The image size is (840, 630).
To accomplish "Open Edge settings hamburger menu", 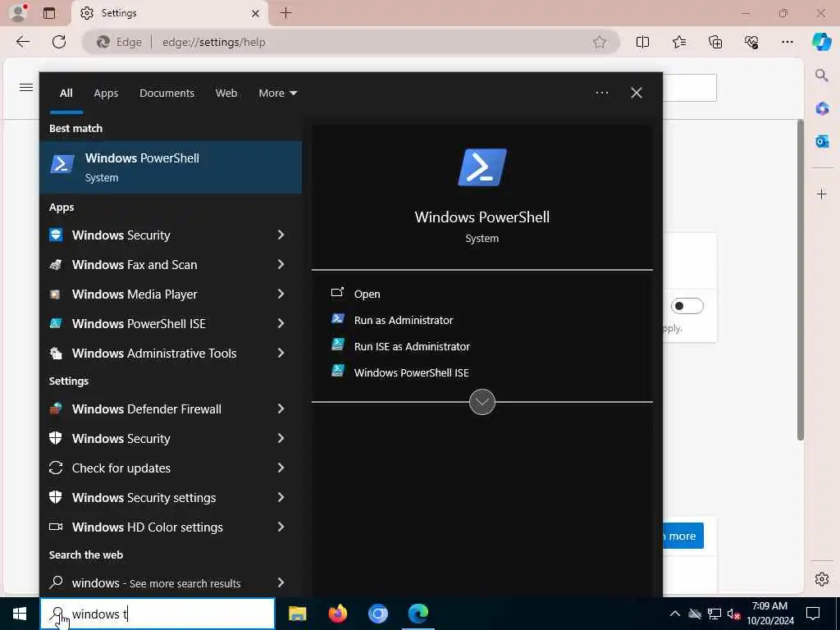I will pyautogui.click(x=25, y=87).
